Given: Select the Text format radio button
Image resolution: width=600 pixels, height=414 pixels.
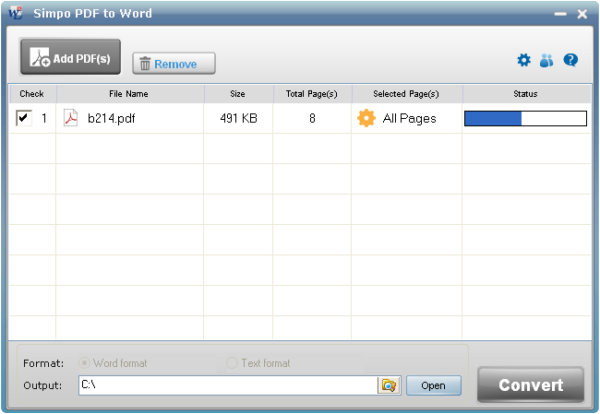Looking at the screenshot, I should click(x=232, y=363).
